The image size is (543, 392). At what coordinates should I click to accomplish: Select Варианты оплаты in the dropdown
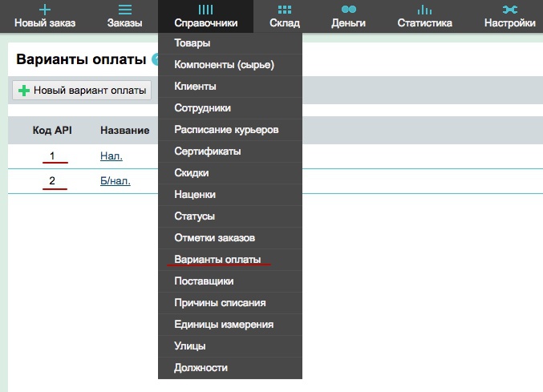tap(217, 260)
